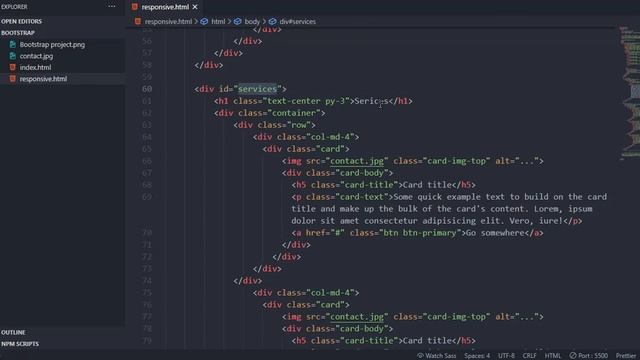This screenshot has height=360, width=640.
Task: Click 'btn btn-primary' class on line 70
Action: click(x=420, y=233)
